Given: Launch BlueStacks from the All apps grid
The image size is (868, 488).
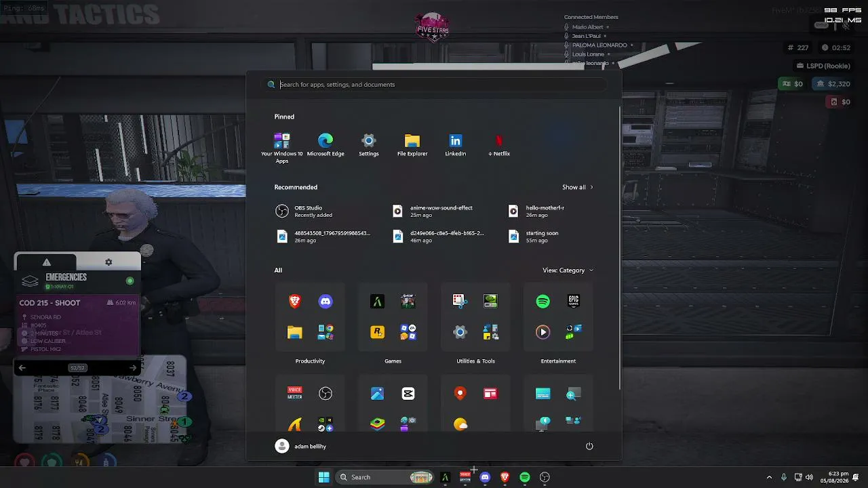Looking at the screenshot, I should (378, 424).
